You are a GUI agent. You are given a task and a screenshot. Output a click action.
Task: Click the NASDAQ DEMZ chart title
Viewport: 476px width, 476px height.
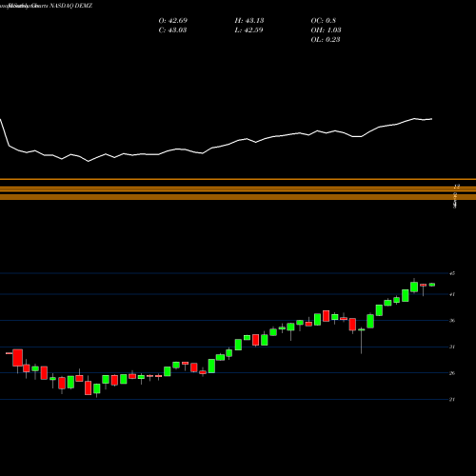coord(70,6)
